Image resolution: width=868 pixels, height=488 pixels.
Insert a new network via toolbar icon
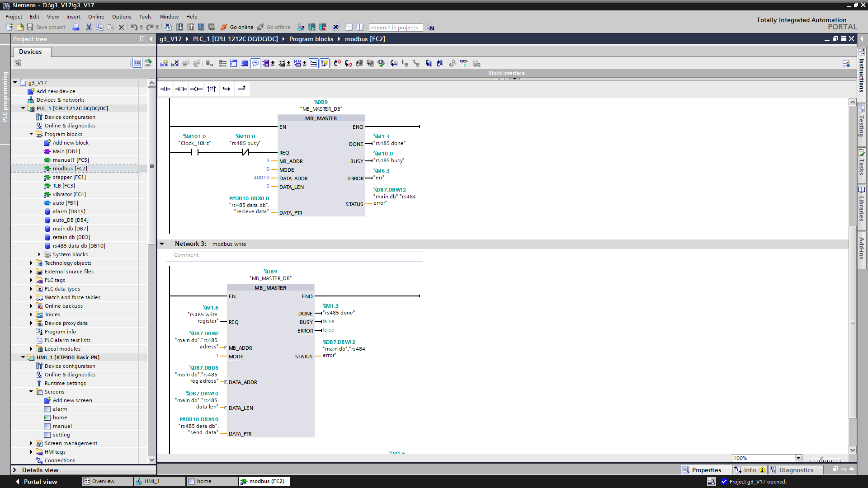[x=164, y=63]
